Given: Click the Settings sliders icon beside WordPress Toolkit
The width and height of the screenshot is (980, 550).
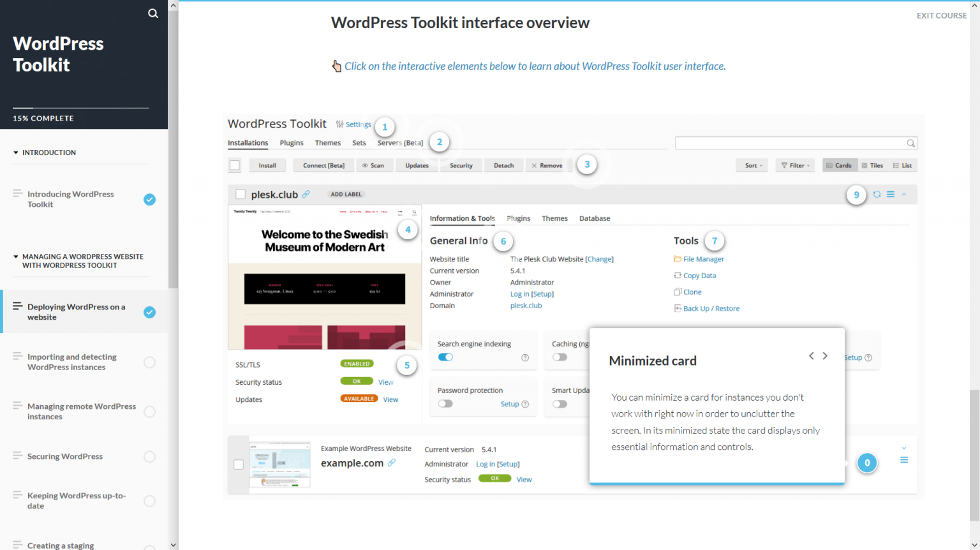Looking at the screenshot, I should click(x=339, y=124).
